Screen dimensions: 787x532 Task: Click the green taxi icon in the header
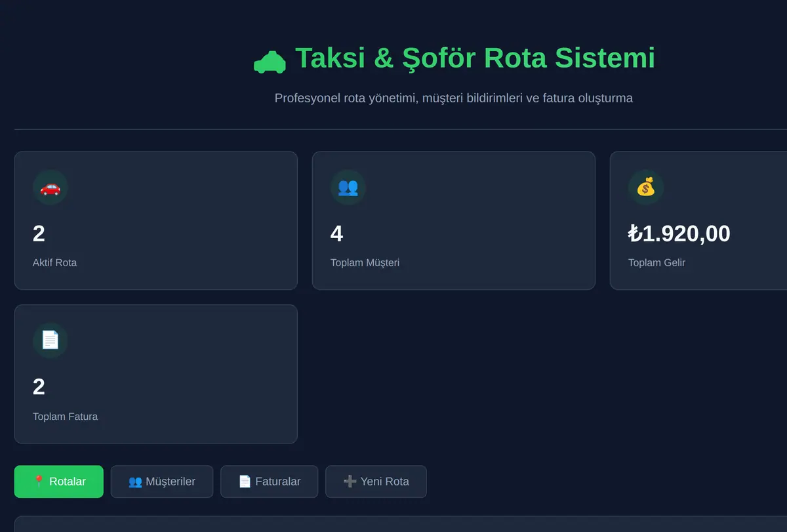tap(270, 61)
